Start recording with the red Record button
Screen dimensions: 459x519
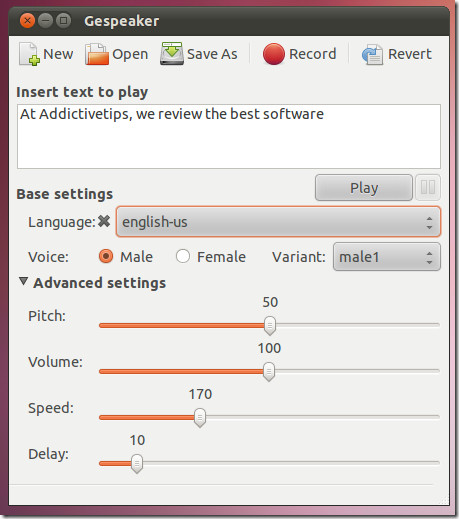pos(274,54)
